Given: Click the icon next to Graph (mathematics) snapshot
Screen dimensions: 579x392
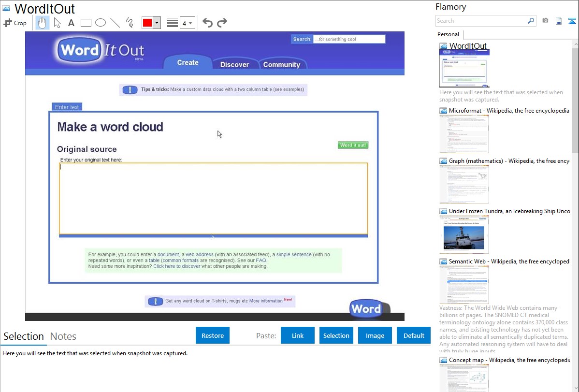Looking at the screenshot, I should (x=443, y=161).
